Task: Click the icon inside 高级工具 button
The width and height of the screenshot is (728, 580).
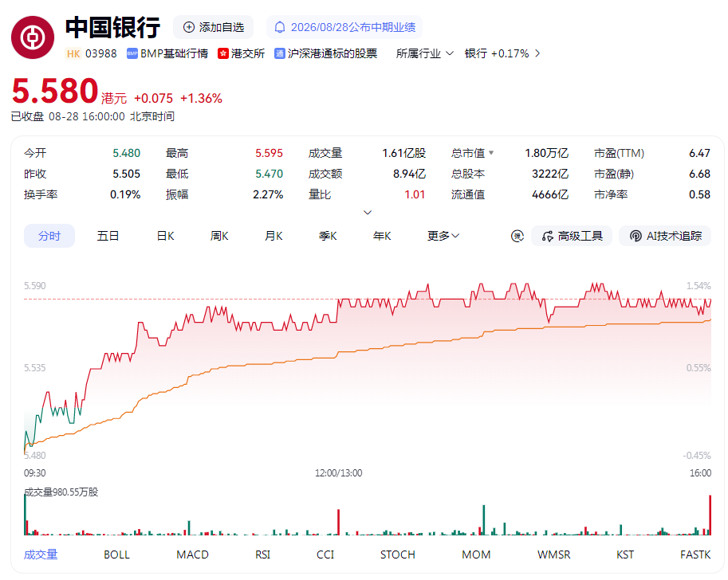Action: pyautogui.click(x=548, y=236)
